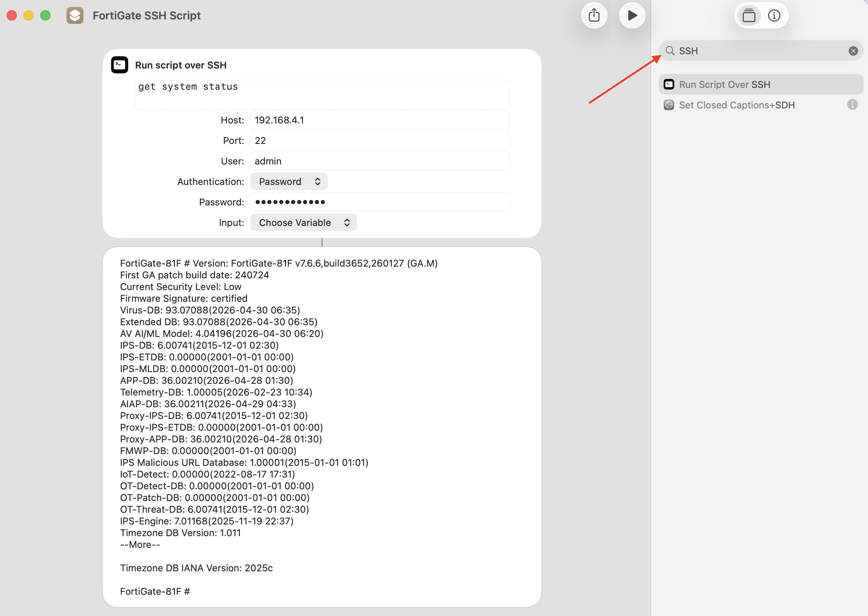Screen dimensions: 868x616
Task: Click the IPS Malicious URL Database line
Action: pos(244,463)
